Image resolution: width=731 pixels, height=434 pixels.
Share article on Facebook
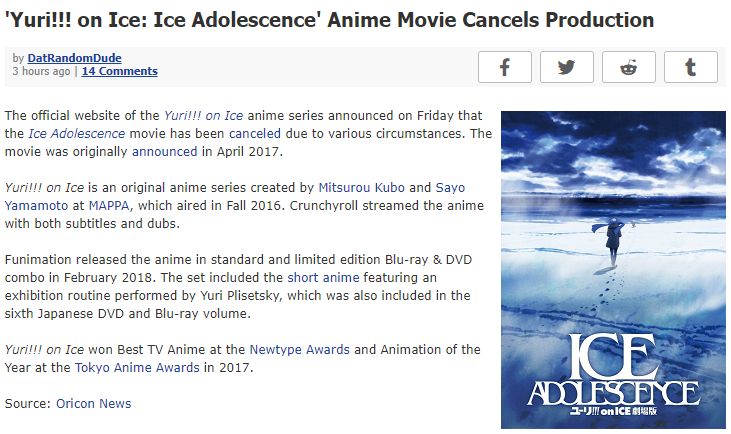point(505,67)
